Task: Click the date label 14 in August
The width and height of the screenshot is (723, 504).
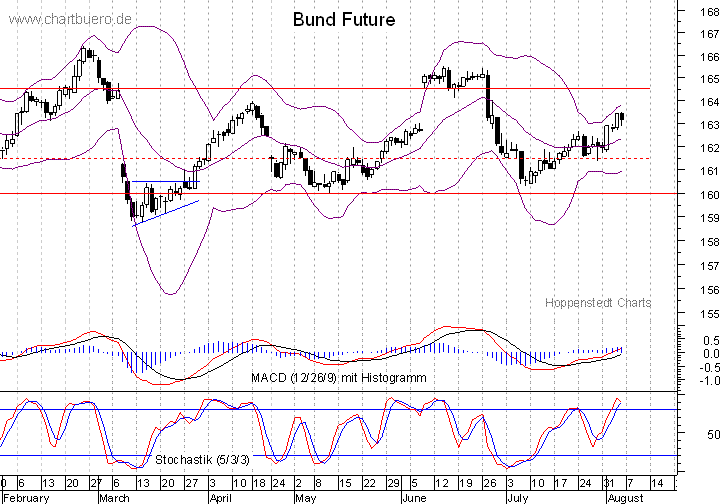Action: coord(657,484)
